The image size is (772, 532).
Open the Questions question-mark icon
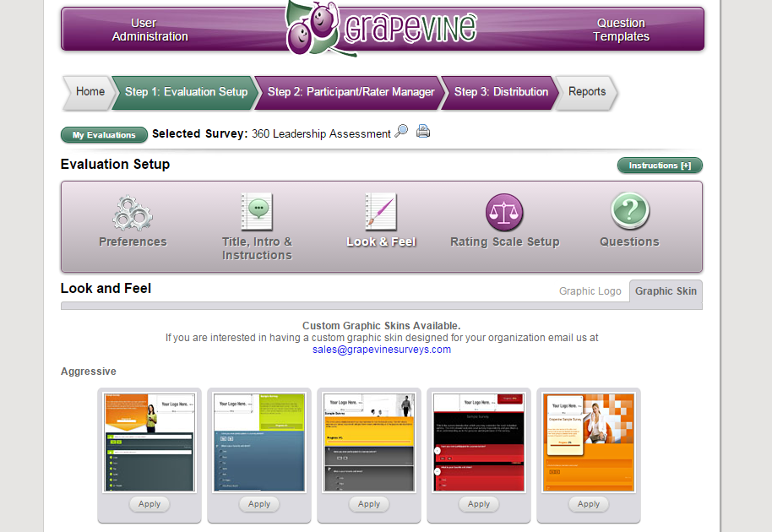[x=630, y=211]
